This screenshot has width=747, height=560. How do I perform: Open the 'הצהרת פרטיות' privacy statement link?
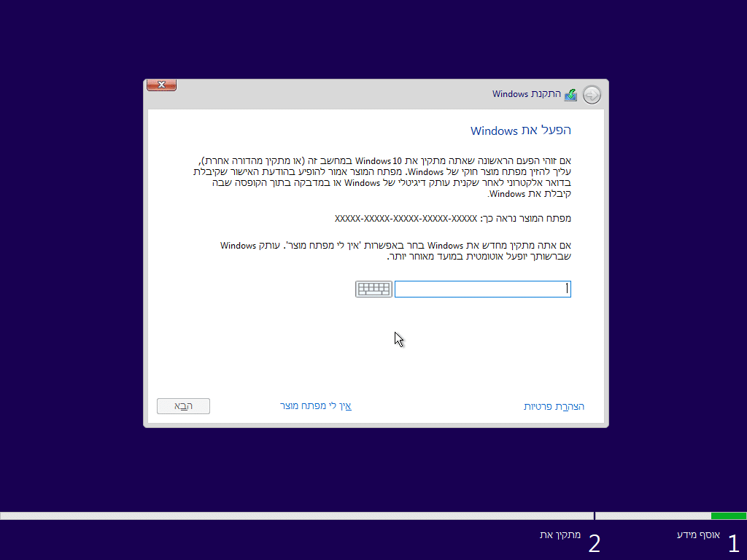pos(554,406)
